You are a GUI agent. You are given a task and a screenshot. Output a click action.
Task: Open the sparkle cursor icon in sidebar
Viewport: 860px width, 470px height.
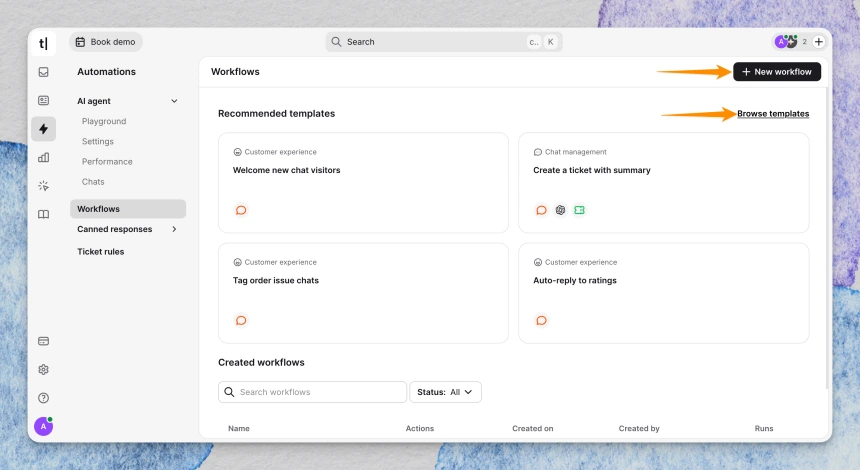pos(43,186)
